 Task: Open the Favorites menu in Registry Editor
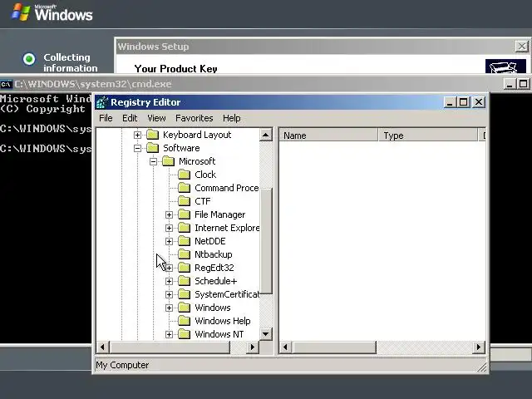tap(194, 118)
